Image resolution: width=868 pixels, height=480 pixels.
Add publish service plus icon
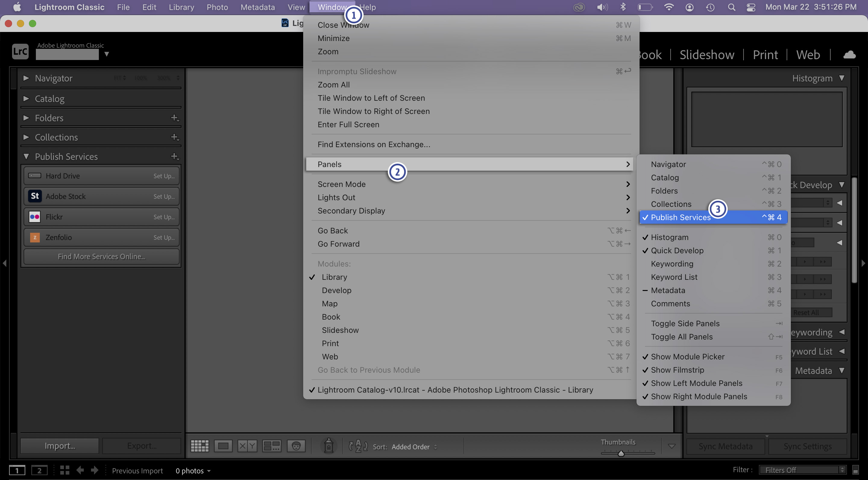175,156
